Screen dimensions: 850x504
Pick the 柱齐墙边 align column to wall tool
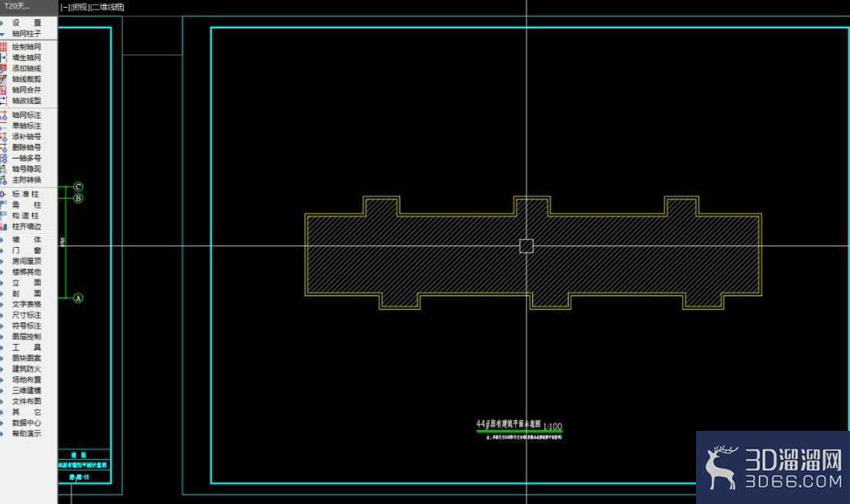point(26,226)
